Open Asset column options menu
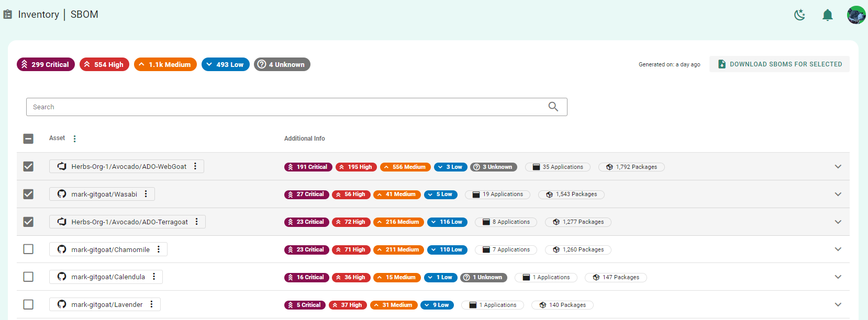868x320 pixels. (75, 139)
